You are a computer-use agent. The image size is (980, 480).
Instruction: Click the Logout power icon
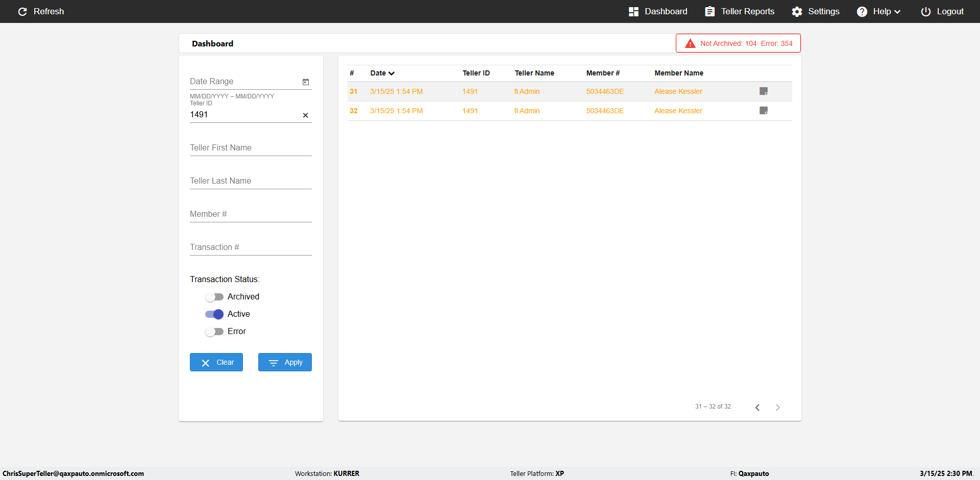pyautogui.click(x=925, y=11)
